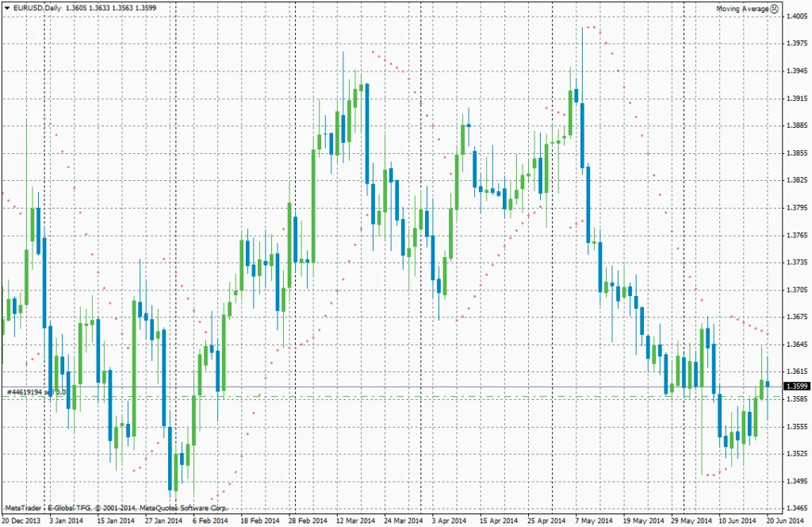The height and width of the screenshot is (527, 812).
Task: Click the 1.3465 price scale label
Action: pos(797,508)
